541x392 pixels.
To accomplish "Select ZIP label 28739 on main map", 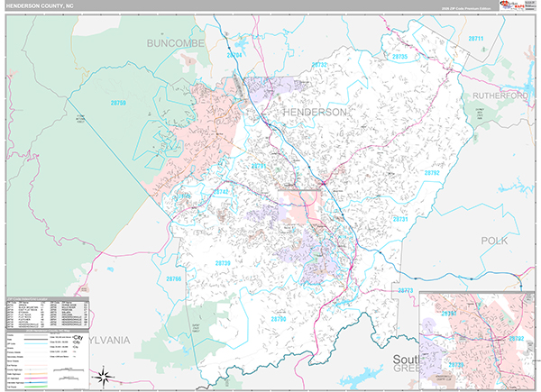I will [223, 263].
